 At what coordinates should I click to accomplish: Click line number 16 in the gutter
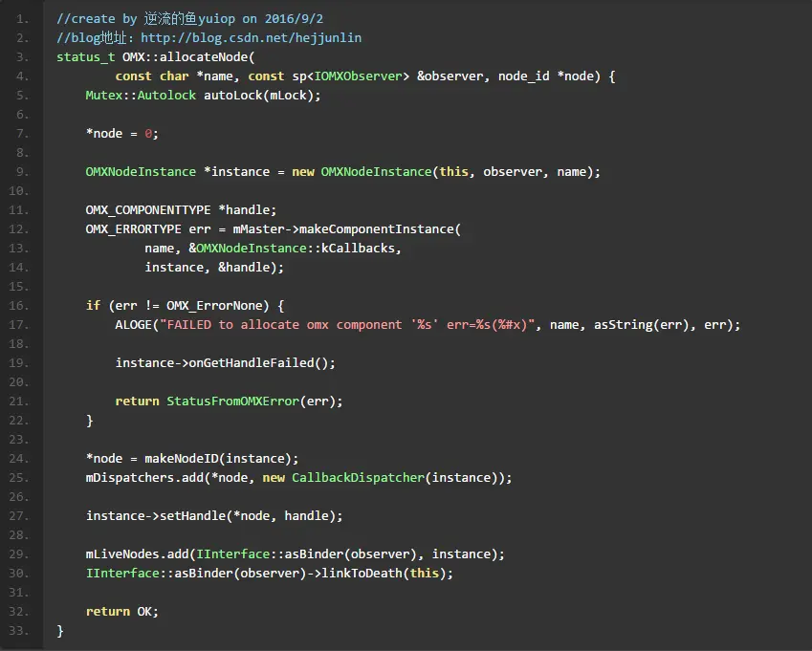coord(18,306)
